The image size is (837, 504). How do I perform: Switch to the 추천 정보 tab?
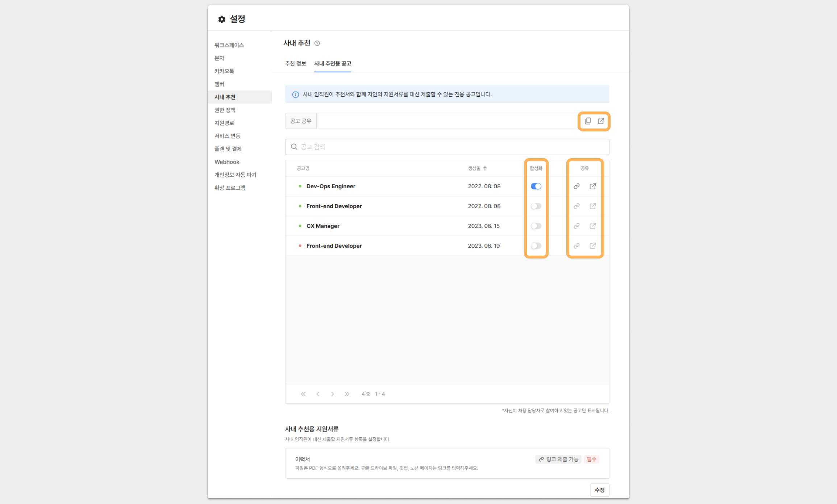tap(296, 63)
